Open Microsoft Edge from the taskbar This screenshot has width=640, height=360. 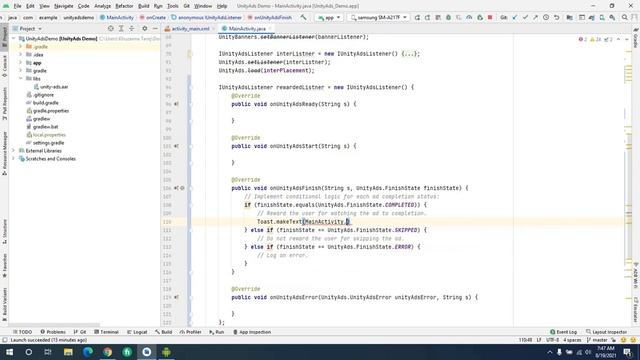tap(88, 352)
